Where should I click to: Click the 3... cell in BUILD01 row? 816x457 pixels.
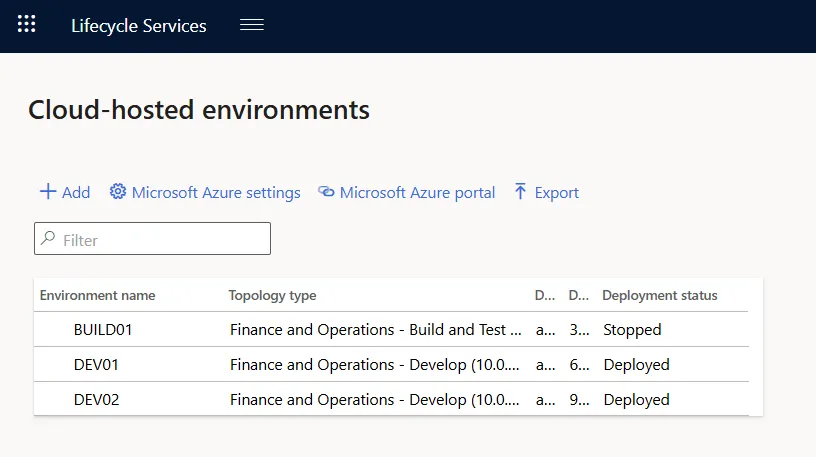click(579, 329)
